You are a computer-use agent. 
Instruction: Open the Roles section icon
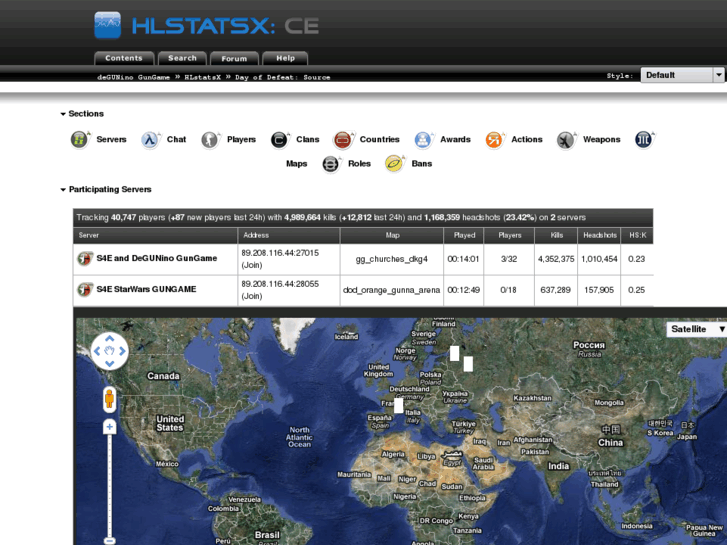click(331, 164)
